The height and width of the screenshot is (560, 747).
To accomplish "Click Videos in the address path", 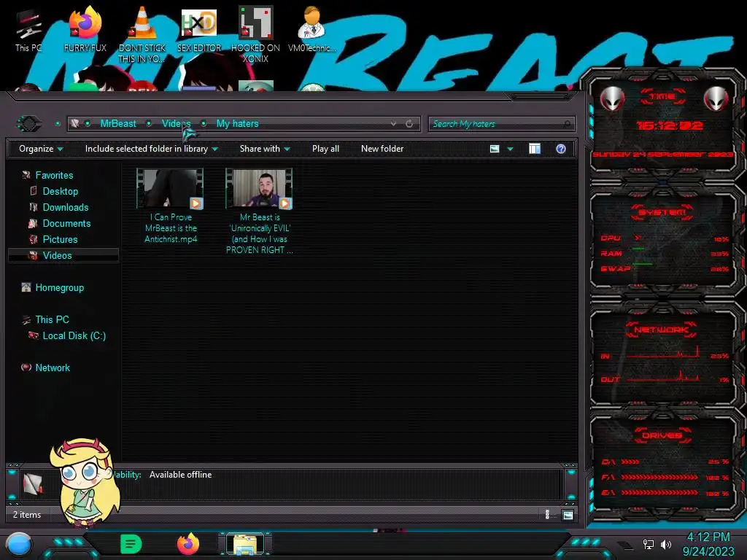I will point(176,124).
